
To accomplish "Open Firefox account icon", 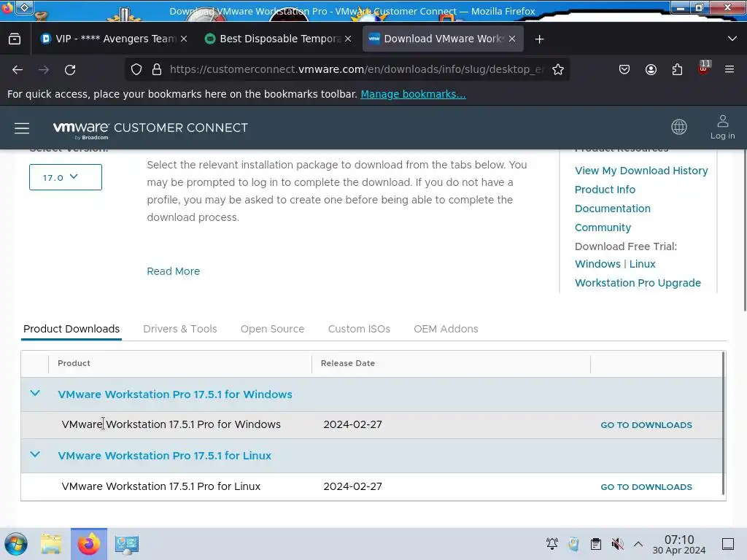I will (651, 69).
